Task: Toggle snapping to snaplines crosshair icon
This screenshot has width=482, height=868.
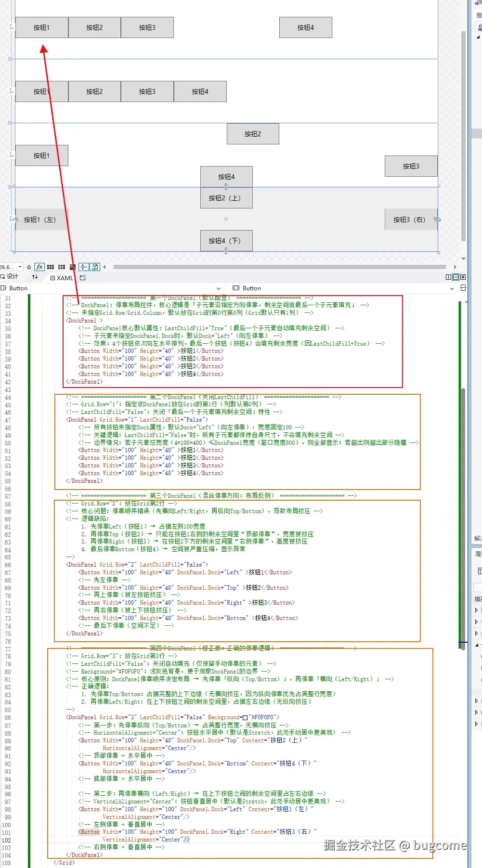Action: 84,267
